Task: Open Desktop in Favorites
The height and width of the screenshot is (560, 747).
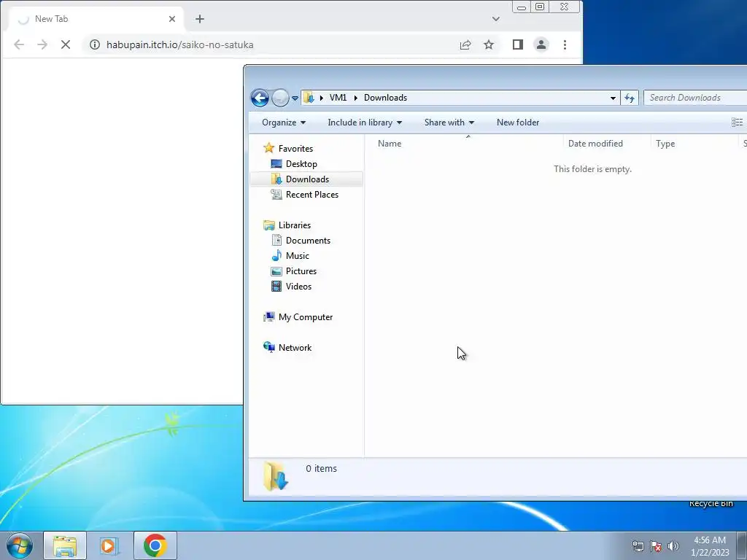Action: coord(301,164)
